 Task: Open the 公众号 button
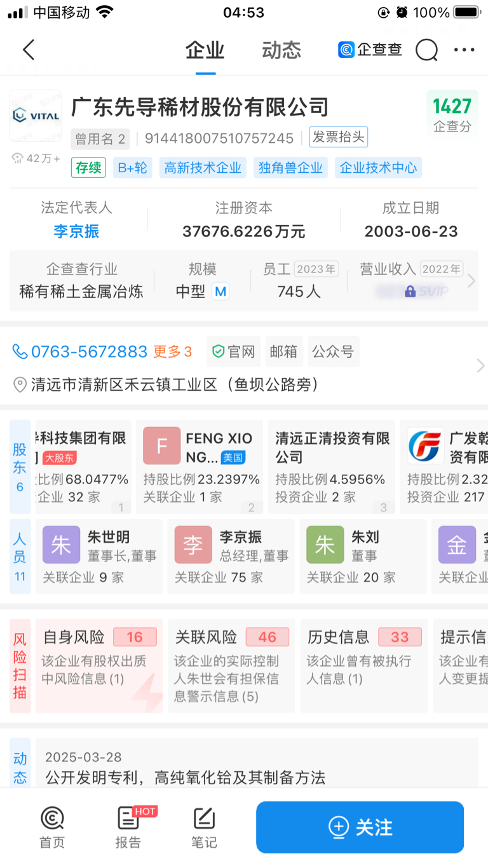[334, 351]
